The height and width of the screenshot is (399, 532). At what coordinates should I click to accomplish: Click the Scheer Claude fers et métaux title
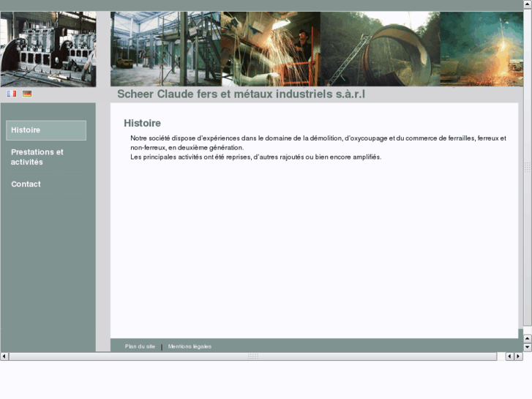[x=241, y=94]
